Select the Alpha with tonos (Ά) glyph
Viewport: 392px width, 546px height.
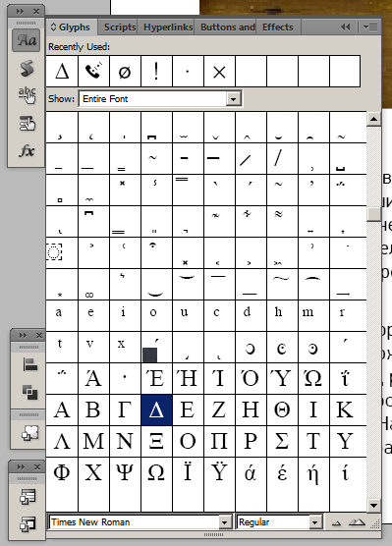click(93, 378)
